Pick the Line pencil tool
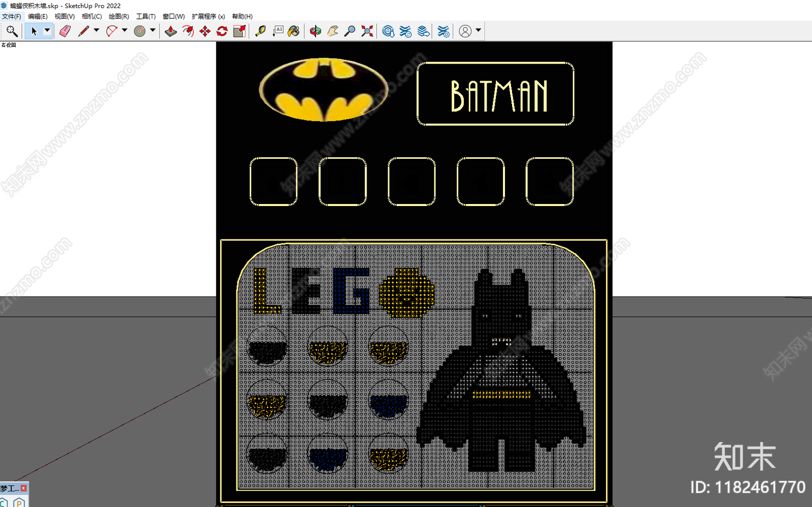This screenshot has height=507, width=812. [x=83, y=31]
